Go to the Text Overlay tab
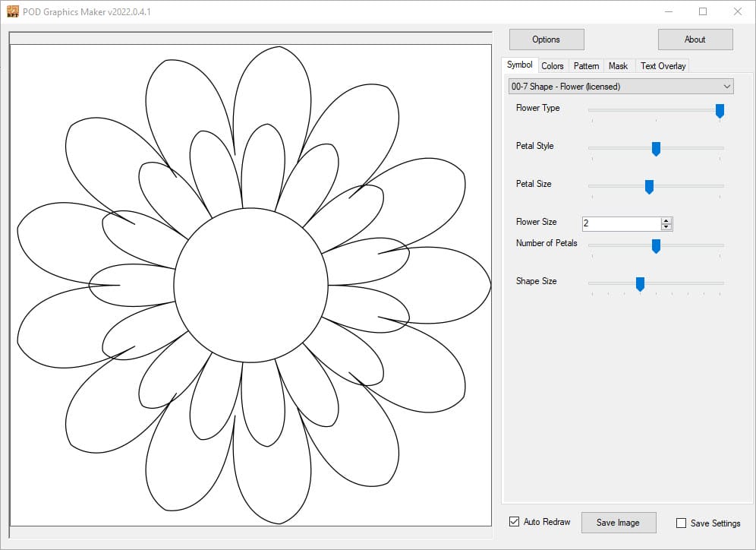Image resolution: width=756 pixels, height=550 pixels. point(663,66)
